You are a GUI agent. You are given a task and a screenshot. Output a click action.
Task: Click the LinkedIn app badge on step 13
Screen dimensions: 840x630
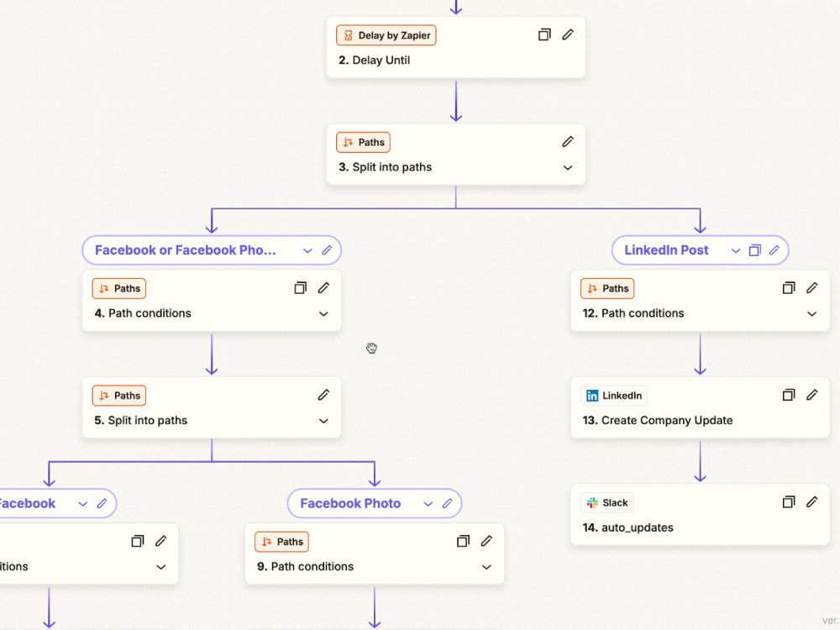click(614, 396)
